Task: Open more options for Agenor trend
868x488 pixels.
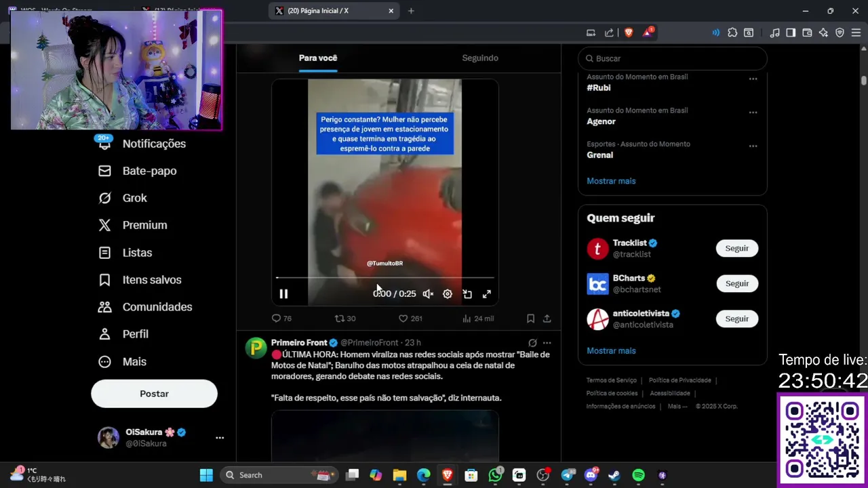Action: tap(753, 113)
